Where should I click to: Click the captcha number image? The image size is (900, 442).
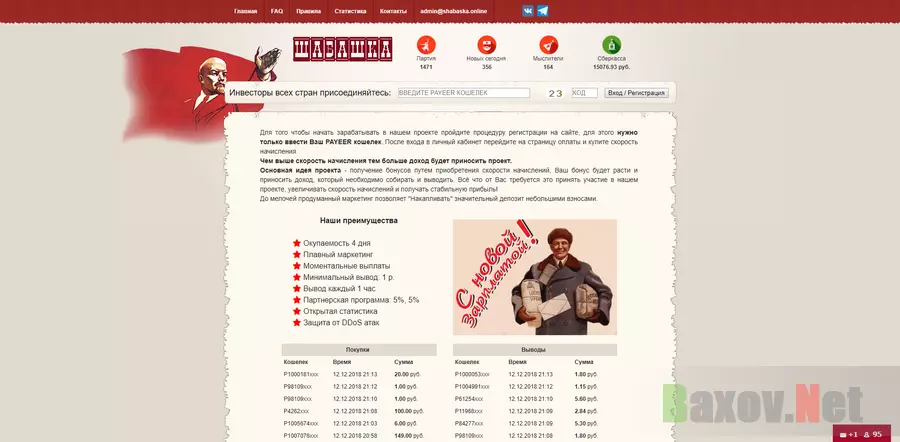(556, 93)
